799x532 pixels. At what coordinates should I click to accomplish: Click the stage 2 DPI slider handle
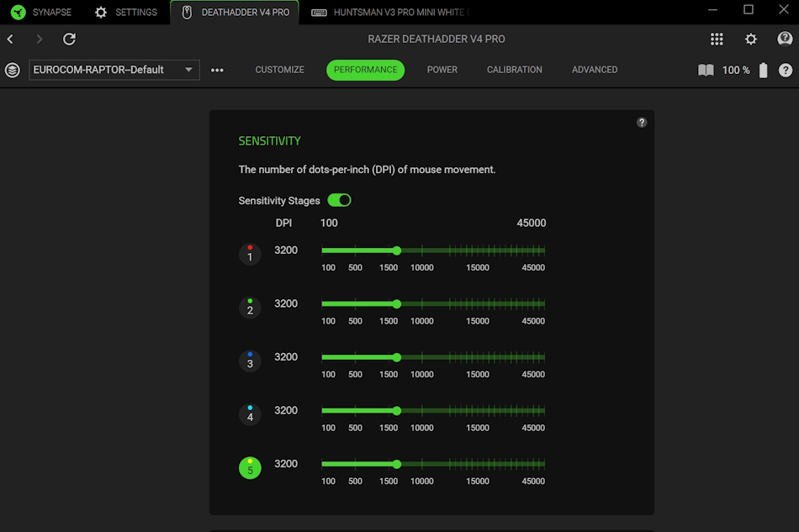tap(397, 304)
